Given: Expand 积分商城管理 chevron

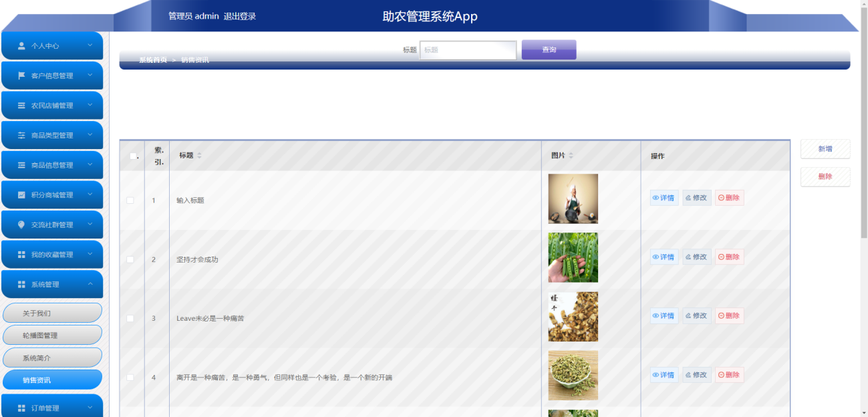Looking at the screenshot, I should click(x=90, y=194).
